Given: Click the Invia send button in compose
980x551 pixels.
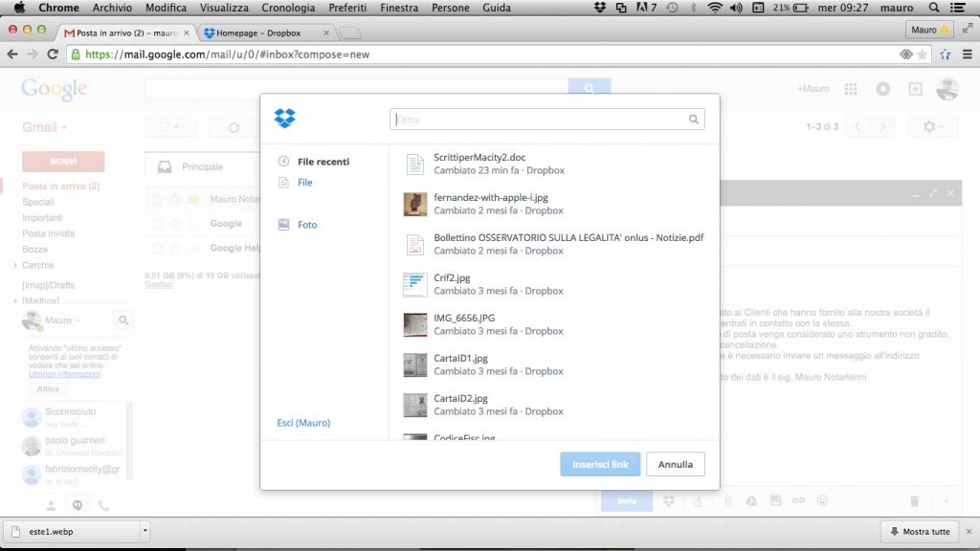Looking at the screenshot, I should click(x=627, y=500).
